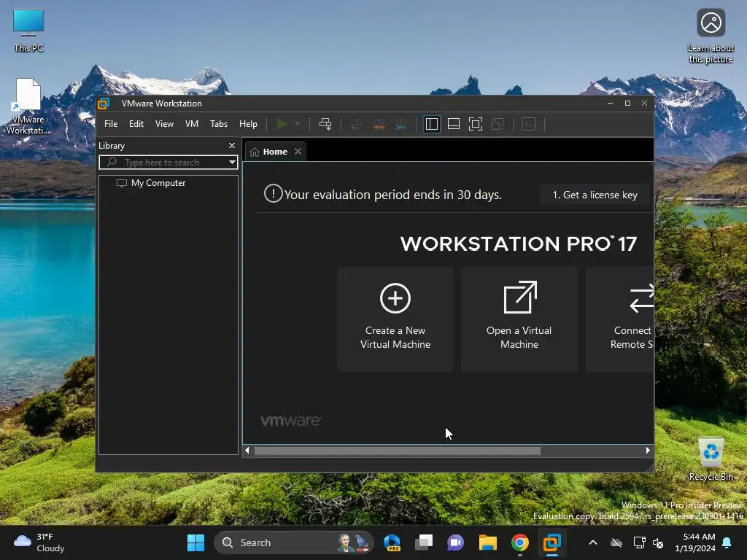The image size is (747, 560).
Task: Click Get a license key button
Action: tap(595, 195)
